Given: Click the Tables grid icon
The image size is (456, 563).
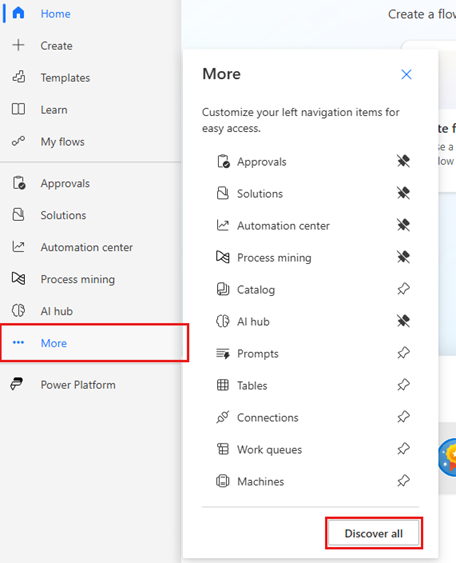Looking at the screenshot, I should [x=223, y=385].
